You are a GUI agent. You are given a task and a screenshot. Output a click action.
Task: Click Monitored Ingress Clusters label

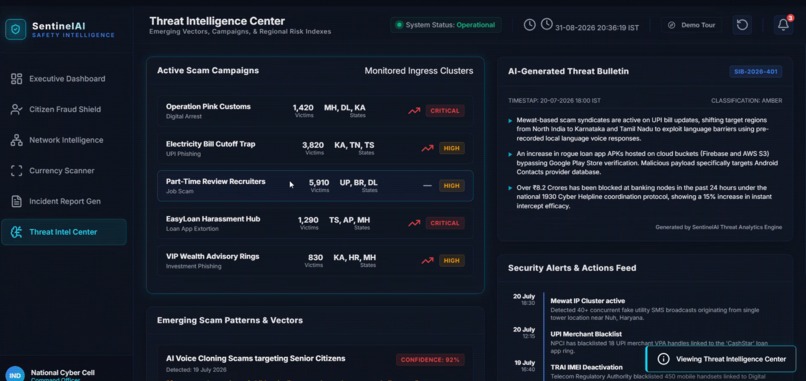(x=419, y=71)
